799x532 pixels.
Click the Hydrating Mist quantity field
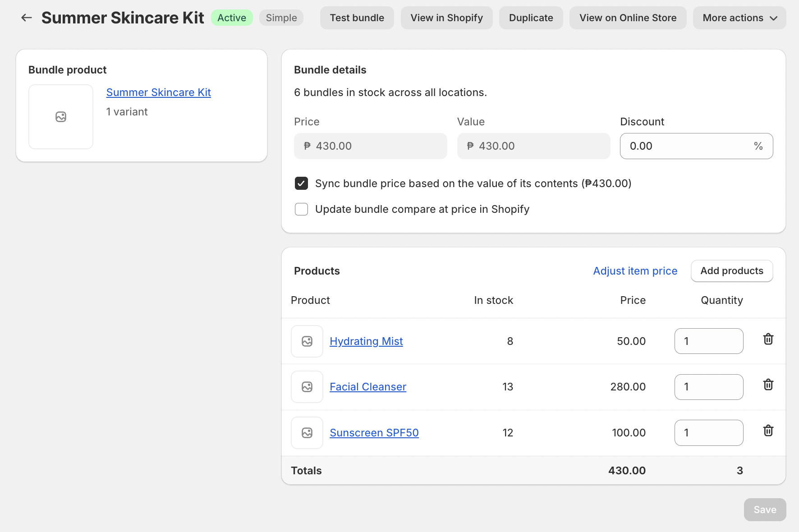tap(708, 341)
